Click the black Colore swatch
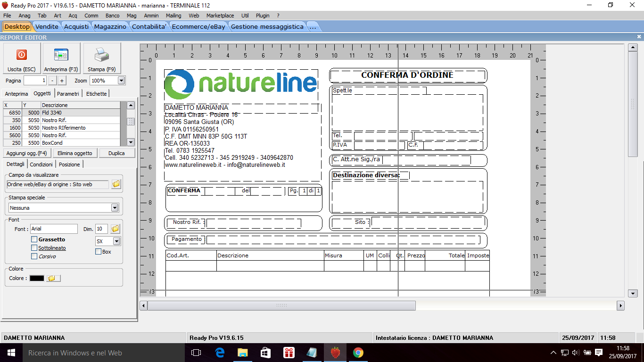This screenshot has height=362, width=644. coord(37,278)
